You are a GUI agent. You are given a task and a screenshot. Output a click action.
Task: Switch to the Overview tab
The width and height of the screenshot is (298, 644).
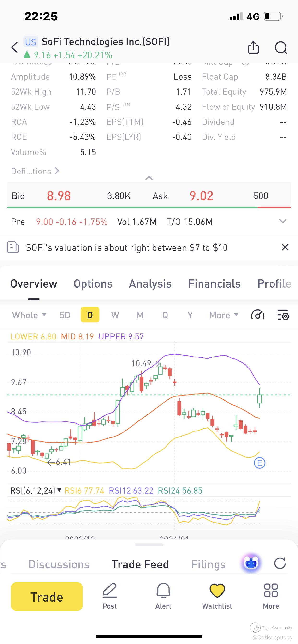coord(34,284)
